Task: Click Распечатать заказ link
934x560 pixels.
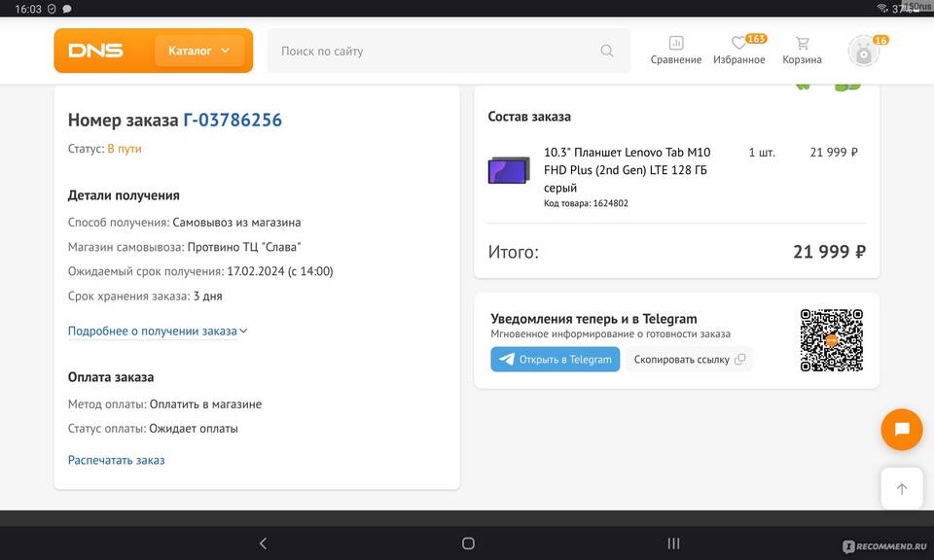Action: click(x=116, y=460)
